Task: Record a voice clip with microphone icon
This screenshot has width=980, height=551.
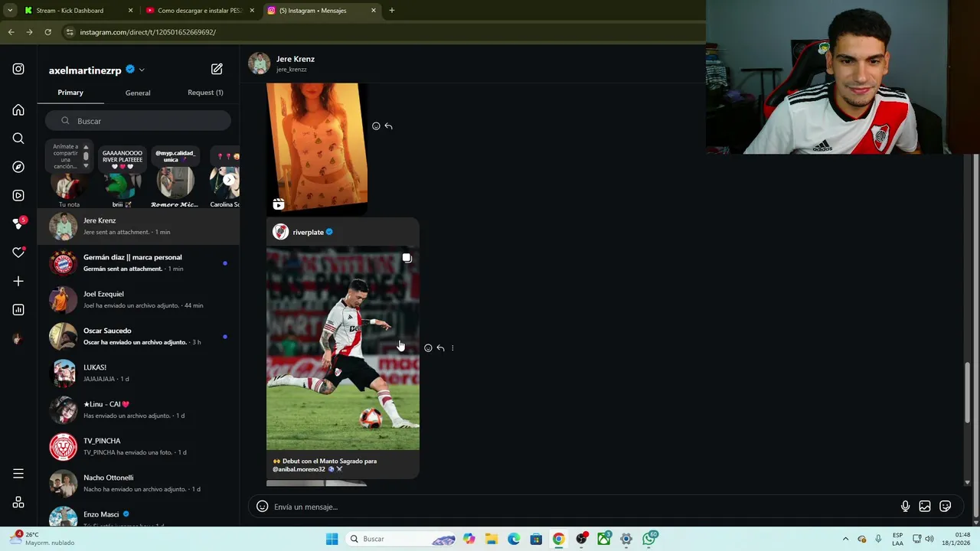Action: (905, 507)
